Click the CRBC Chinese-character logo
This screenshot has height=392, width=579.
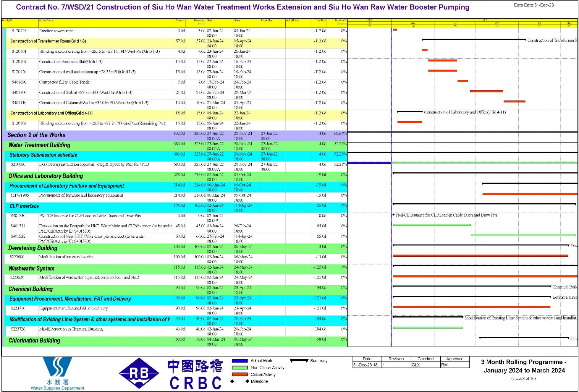[x=195, y=374]
